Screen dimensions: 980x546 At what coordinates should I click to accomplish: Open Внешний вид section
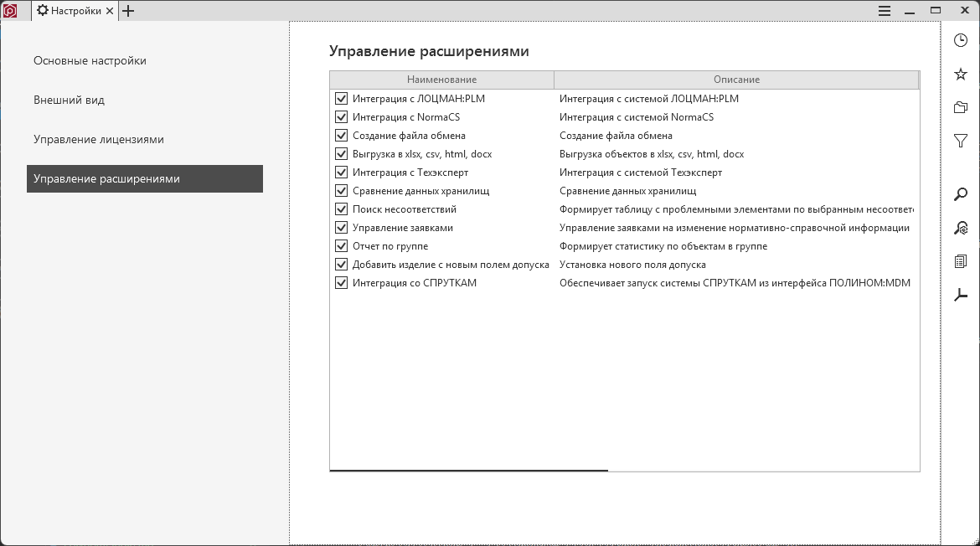tap(145, 100)
